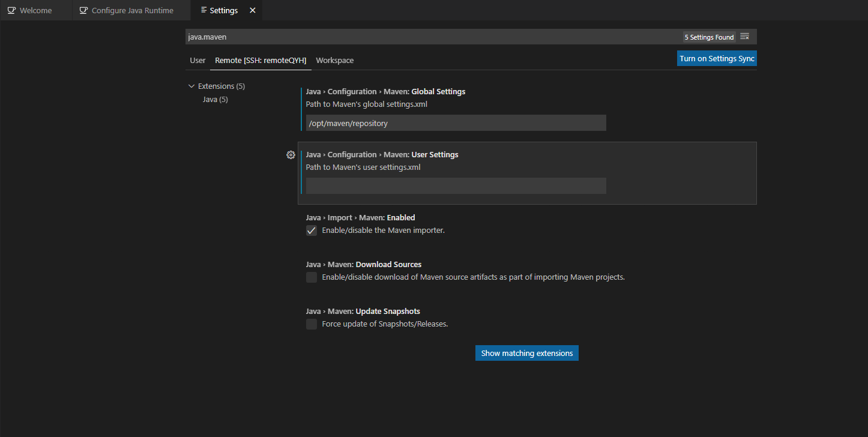The image size is (868, 437).
Task: Switch to Configure Java Runtime tab
Action: 130,10
